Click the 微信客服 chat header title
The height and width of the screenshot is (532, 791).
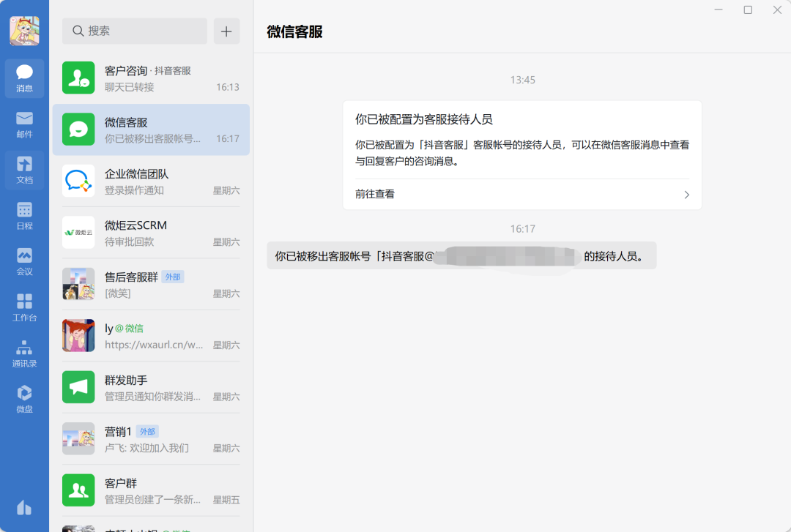pos(294,31)
